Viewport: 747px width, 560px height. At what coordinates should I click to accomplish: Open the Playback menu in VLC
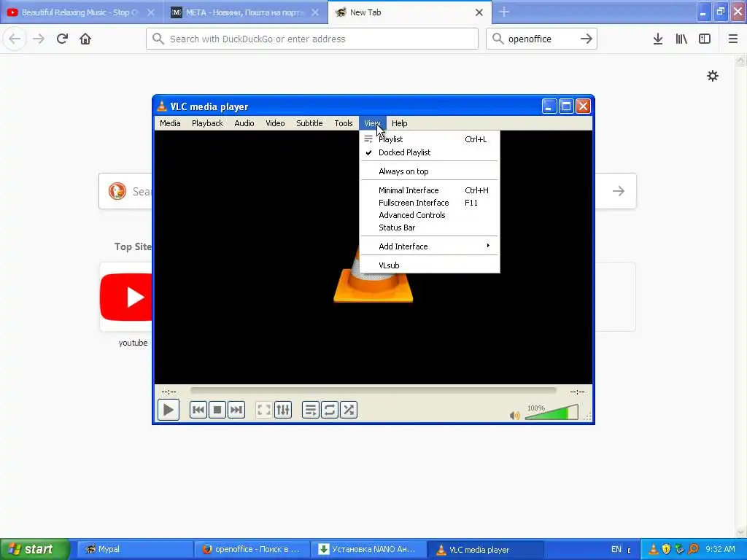click(x=207, y=123)
